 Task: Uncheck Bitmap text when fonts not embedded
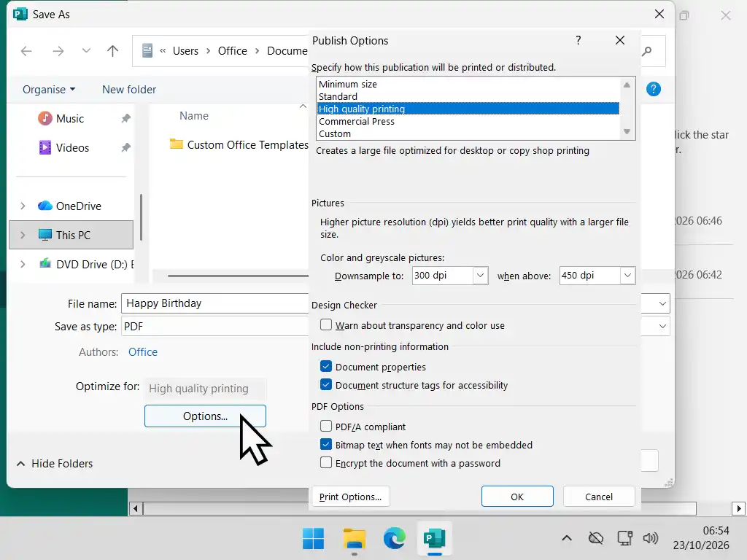326,444
